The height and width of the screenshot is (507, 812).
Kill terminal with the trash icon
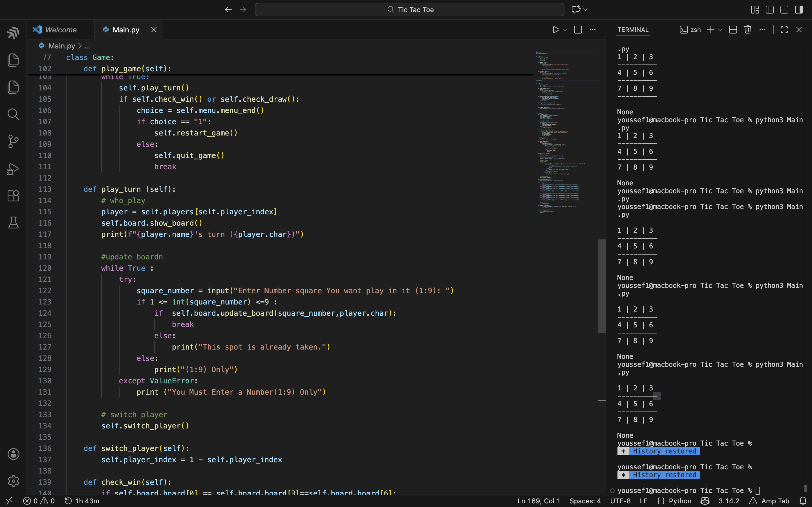pyautogui.click(x=748, y=30)
